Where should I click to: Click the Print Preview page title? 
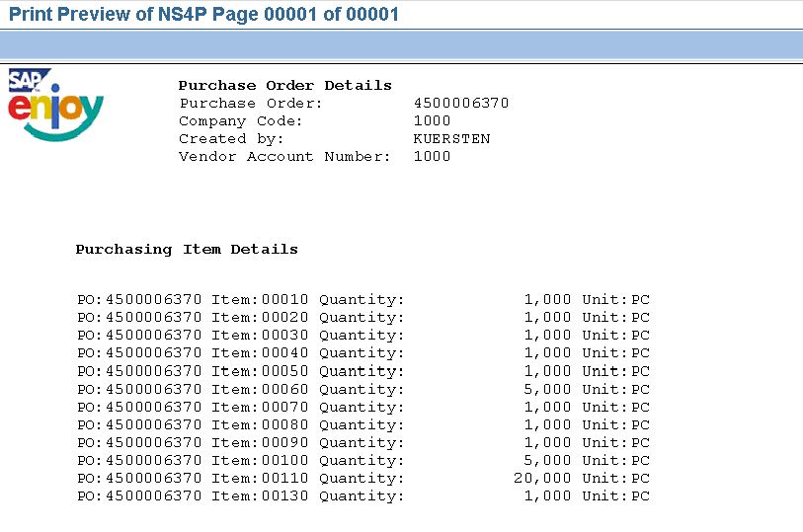click(x=203, y=15)
